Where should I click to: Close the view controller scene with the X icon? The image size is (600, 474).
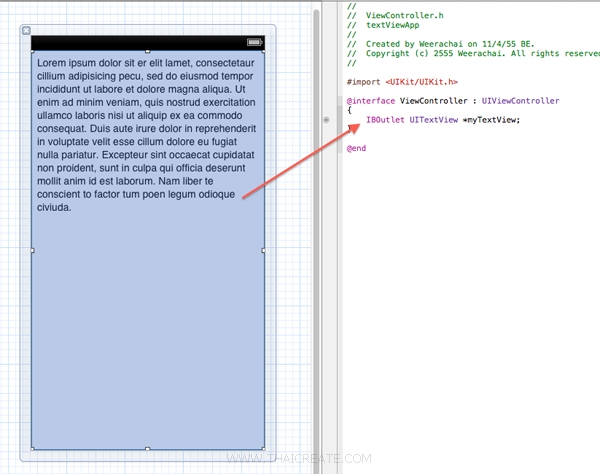pyautogui.click(x=26, y=31)
